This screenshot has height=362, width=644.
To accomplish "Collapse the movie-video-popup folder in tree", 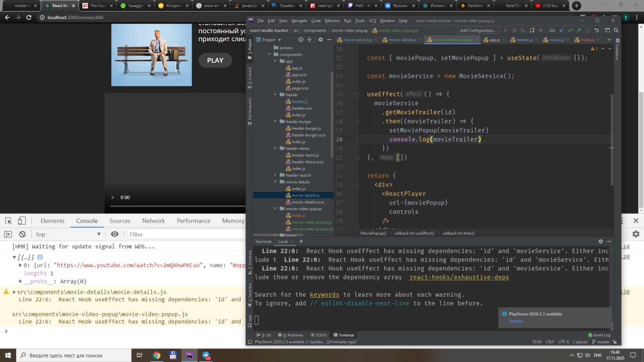I will [275, 209].
